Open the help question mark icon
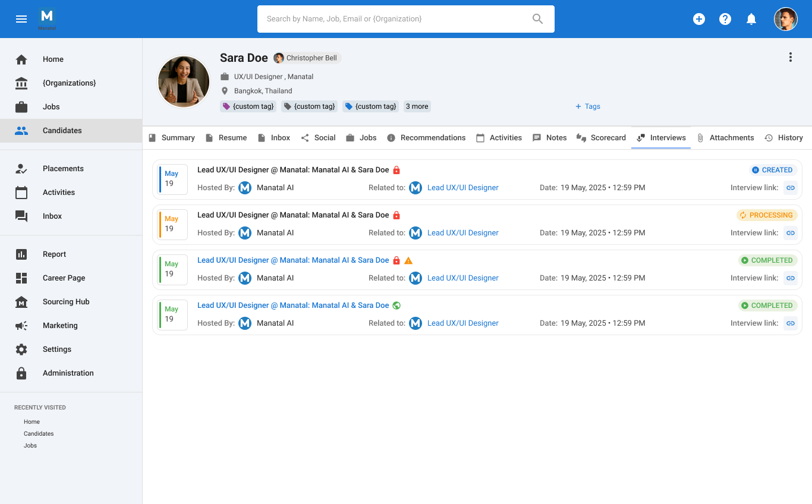 725,19
